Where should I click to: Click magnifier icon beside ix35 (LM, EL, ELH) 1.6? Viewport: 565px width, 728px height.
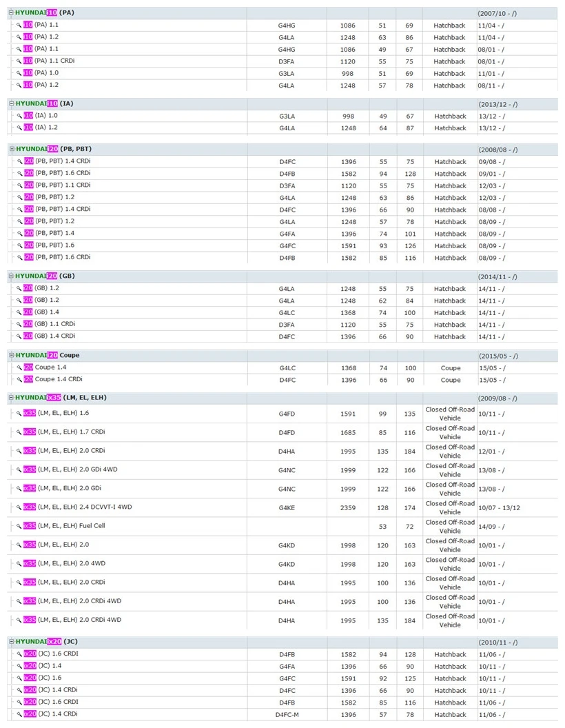(x=19, y=414)
